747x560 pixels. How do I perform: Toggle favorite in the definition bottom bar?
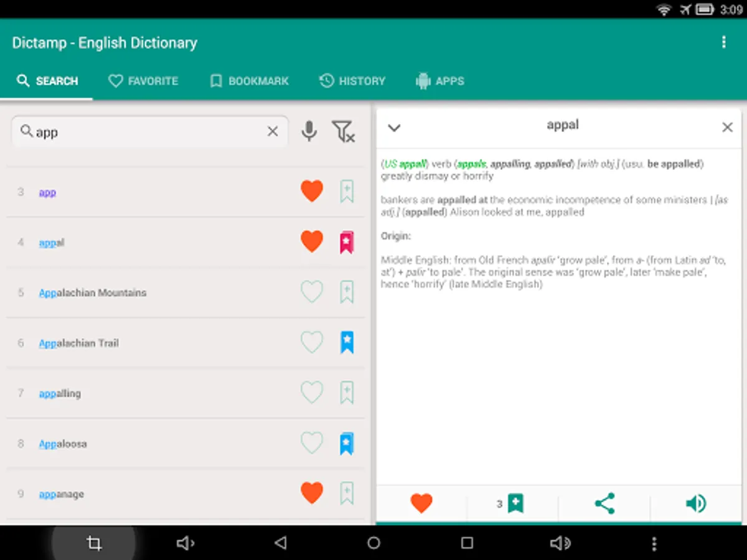coord(421,503)
